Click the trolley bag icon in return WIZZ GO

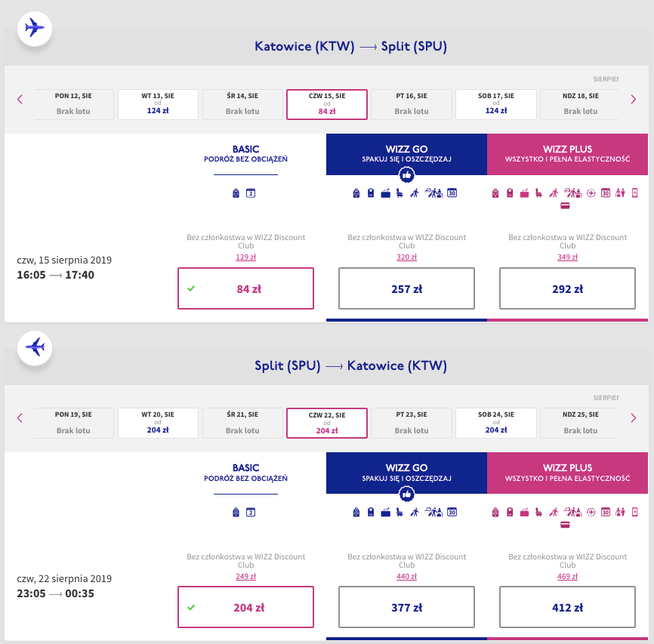(x=371, y=512)
